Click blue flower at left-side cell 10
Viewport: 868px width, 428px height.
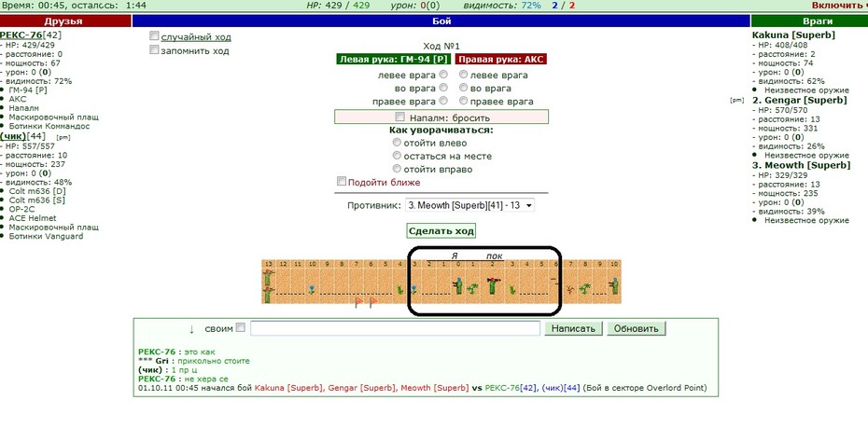(313, 289)
